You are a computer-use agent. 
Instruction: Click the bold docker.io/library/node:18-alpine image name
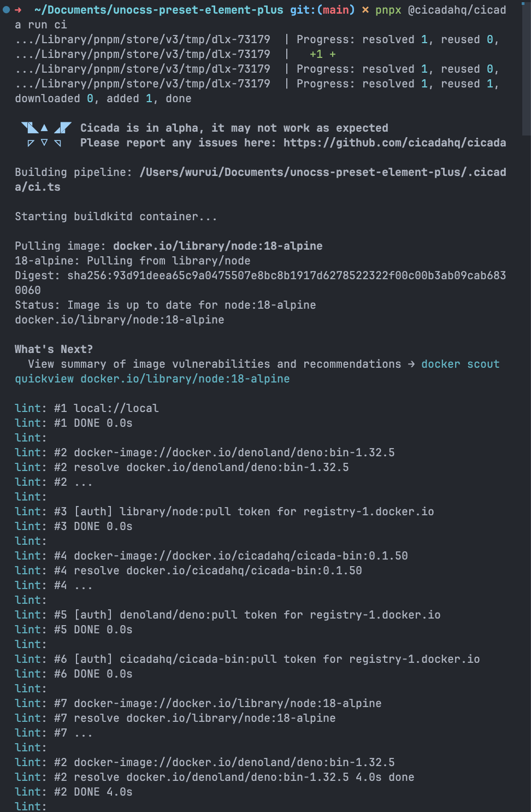coord(217,246)
